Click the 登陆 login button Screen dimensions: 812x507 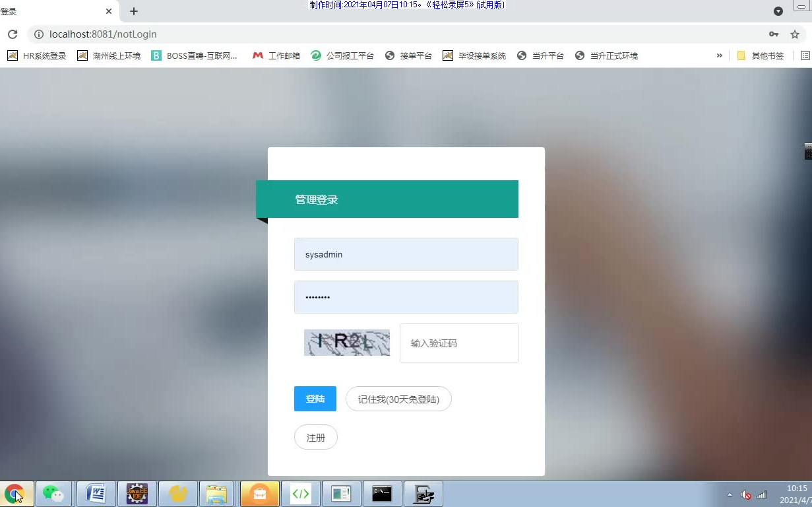pyautogui.click(x=315, y=399)
